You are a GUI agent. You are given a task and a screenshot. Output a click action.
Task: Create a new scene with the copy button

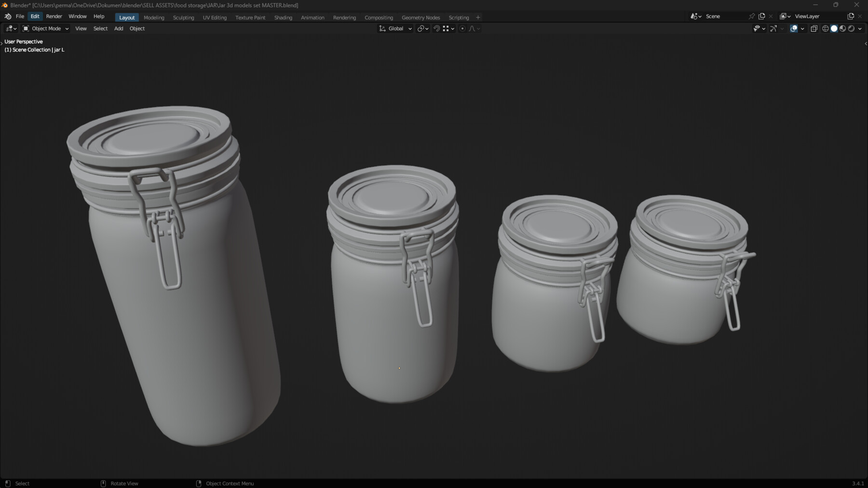click(762, 16)
